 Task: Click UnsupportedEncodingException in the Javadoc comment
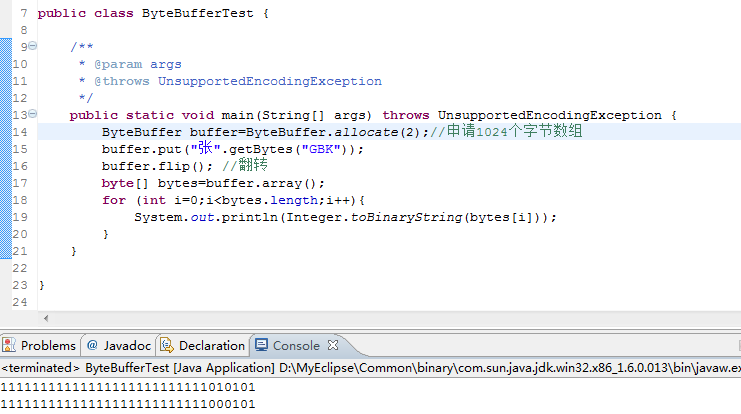pyautogui.click(x=270, y=81)
